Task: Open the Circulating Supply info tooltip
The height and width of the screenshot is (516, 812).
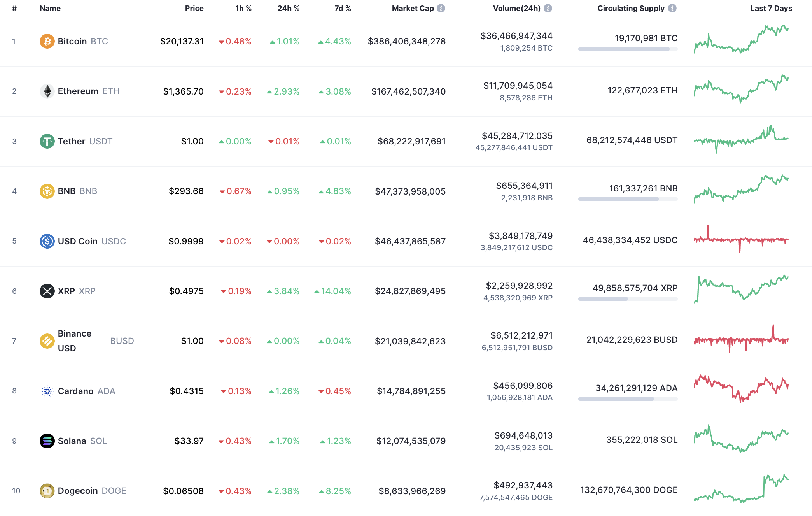Action: click(672, 8)
